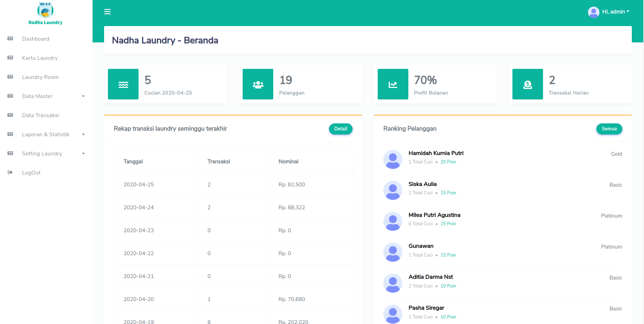Image resolution: width=644 pixels, height=324 pixels.
Task: Click the Gold membership label
Action: point(616,154)
